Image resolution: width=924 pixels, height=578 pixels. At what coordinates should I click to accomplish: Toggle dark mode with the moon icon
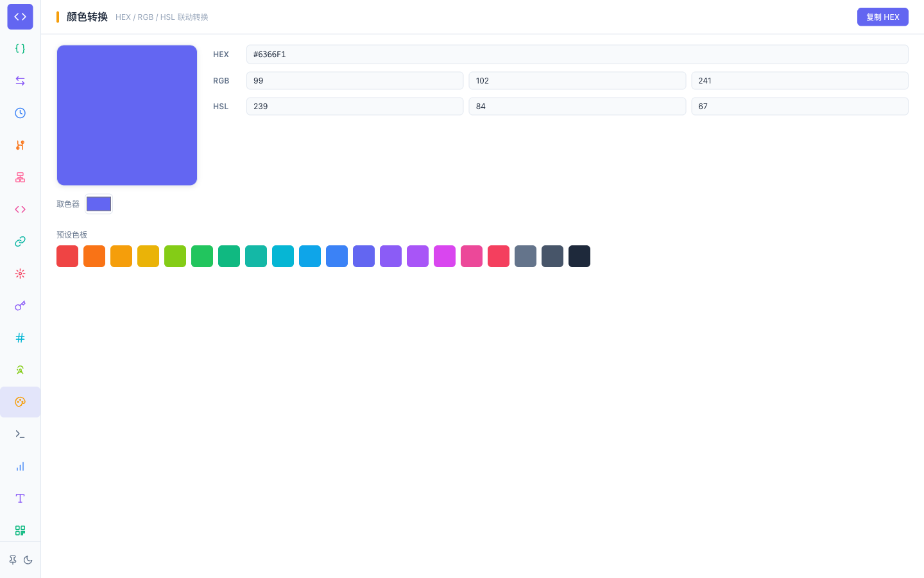28,560
